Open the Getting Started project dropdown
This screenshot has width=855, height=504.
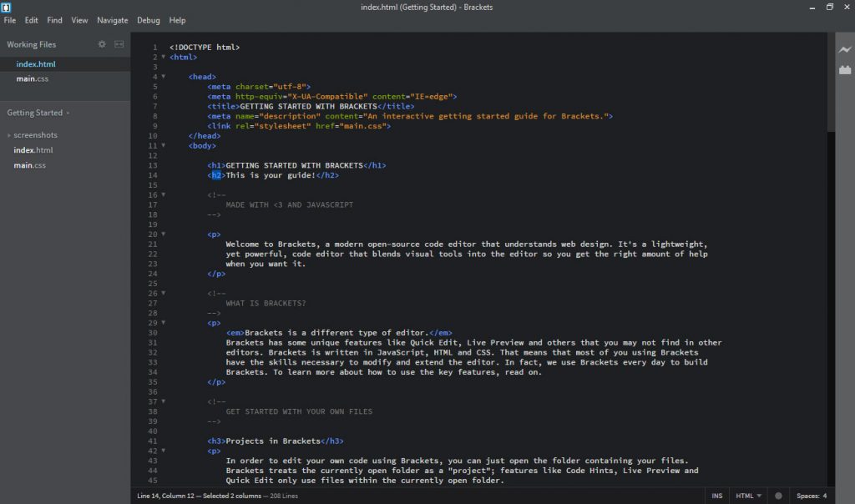[40, 112]
